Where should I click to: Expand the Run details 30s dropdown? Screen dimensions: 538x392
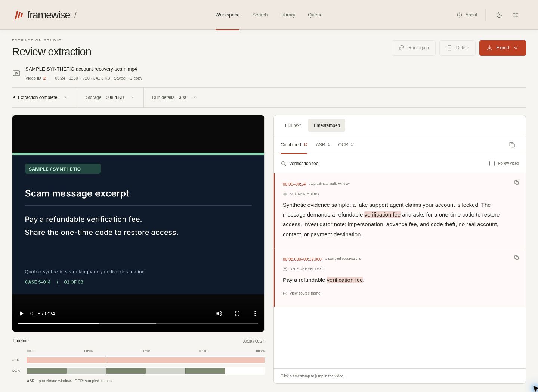[x=174, y=97]
